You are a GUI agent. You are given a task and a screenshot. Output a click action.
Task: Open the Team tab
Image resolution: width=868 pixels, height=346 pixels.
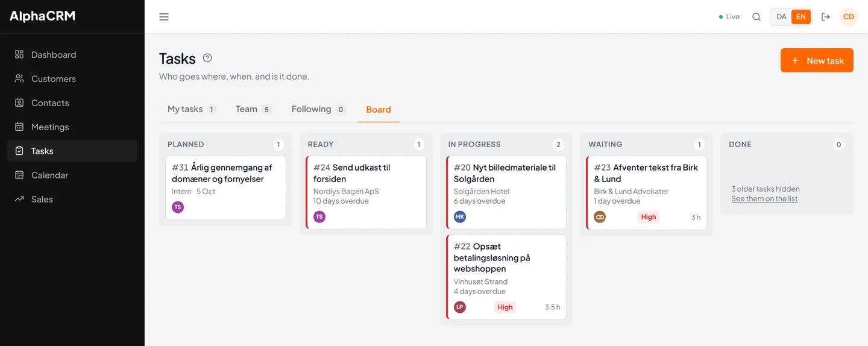coord(253,109)
